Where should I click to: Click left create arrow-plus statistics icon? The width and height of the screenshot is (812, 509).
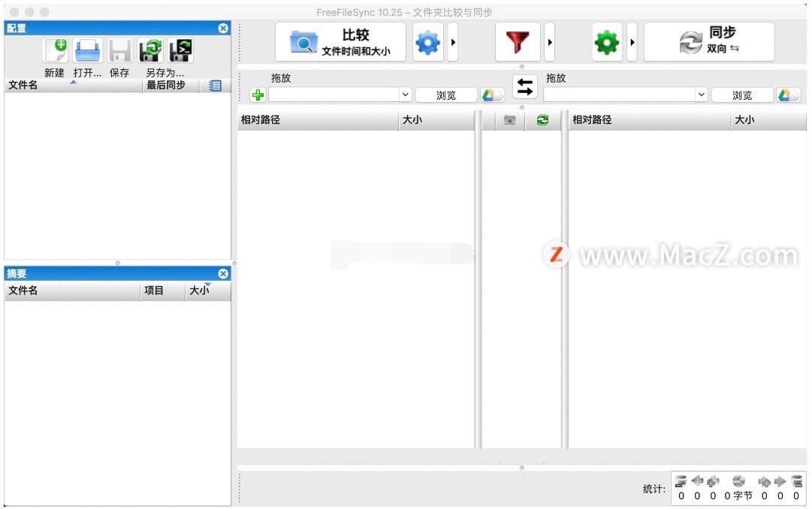(713, 481)
